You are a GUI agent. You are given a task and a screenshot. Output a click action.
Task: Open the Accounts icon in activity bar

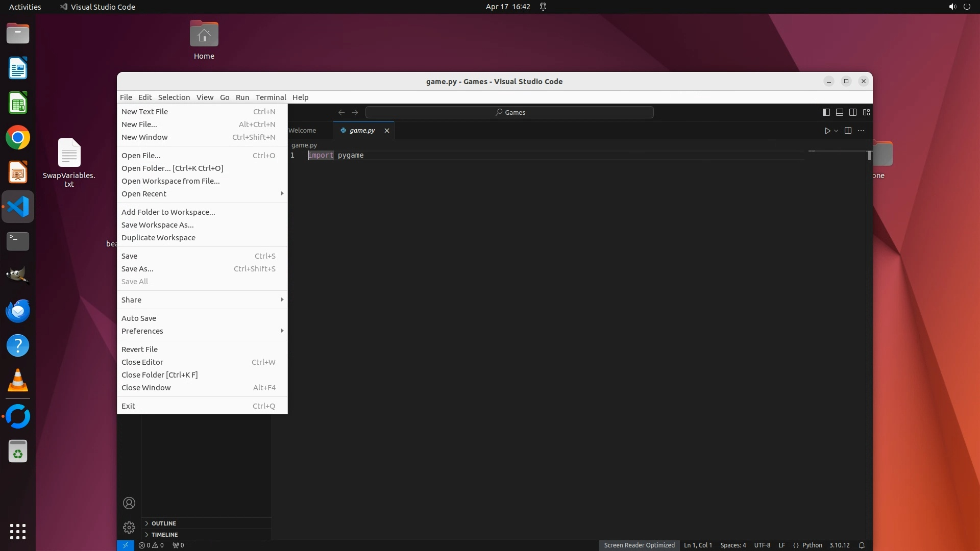click(129, 503)
